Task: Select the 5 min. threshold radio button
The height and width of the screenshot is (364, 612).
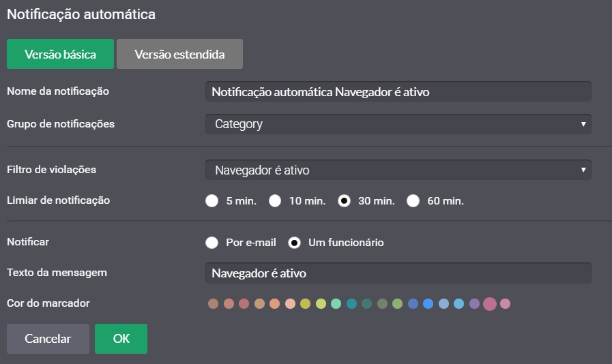Action: tap(212, 201)
